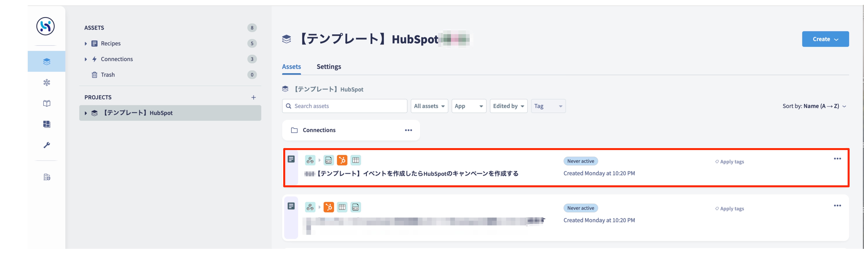This screenshot has width=868, height=254.
Task: Click lookup table icon in second recipe
Action: [x=342, y=207]
